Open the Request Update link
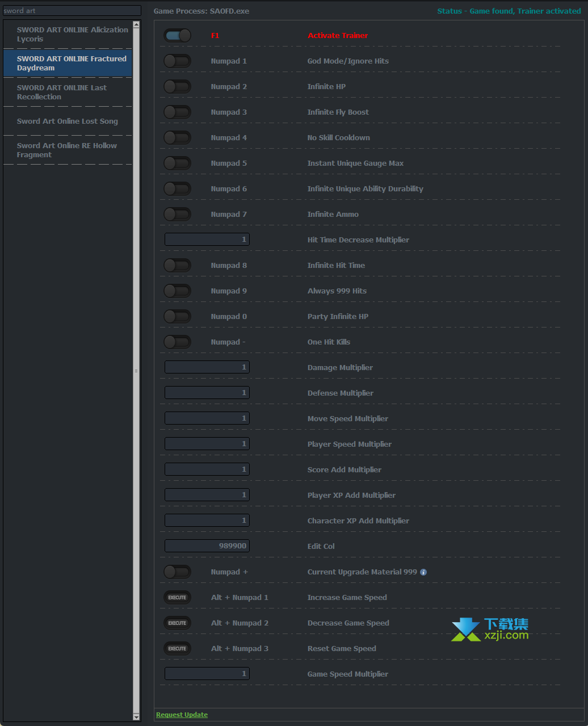Image resolution: width=588 pixels, height=726 pixels. pos(182,715)
